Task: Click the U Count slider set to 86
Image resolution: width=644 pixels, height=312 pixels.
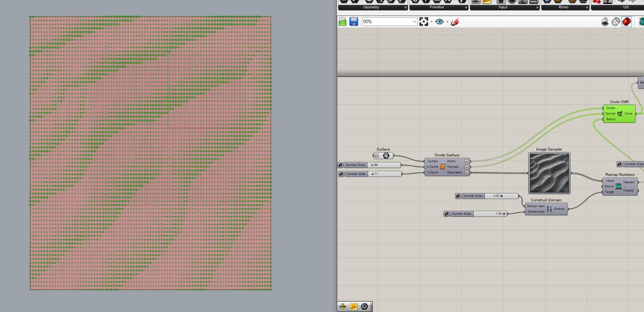Action: [373, 165]
